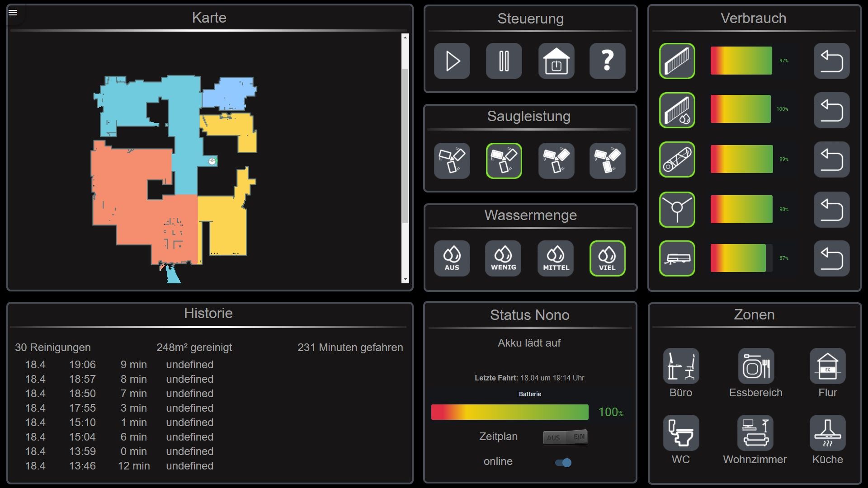
Task: Clean the Wohnzimmer zone
Action: [x=755, y=433]
